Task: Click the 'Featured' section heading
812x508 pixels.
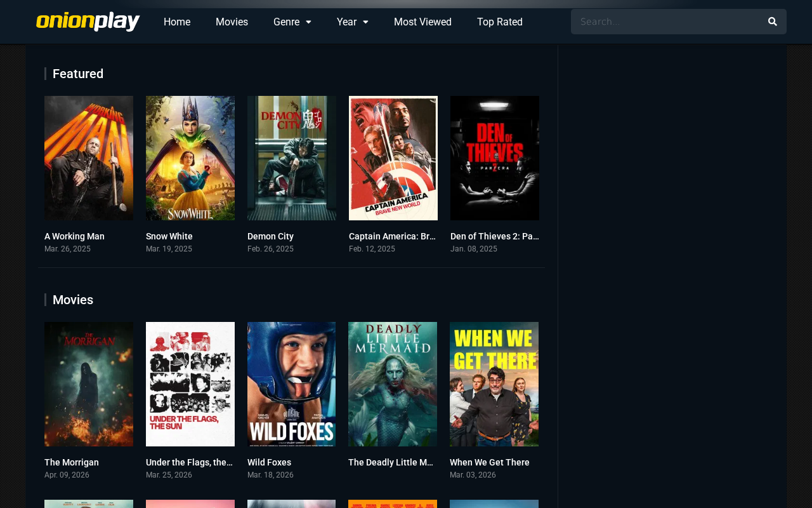Action: [x=78, y=74]
